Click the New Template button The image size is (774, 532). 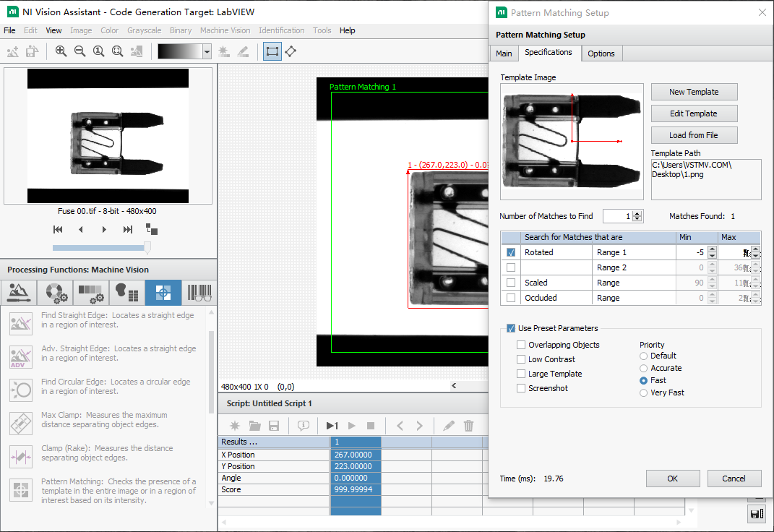(x=694, y=92)
